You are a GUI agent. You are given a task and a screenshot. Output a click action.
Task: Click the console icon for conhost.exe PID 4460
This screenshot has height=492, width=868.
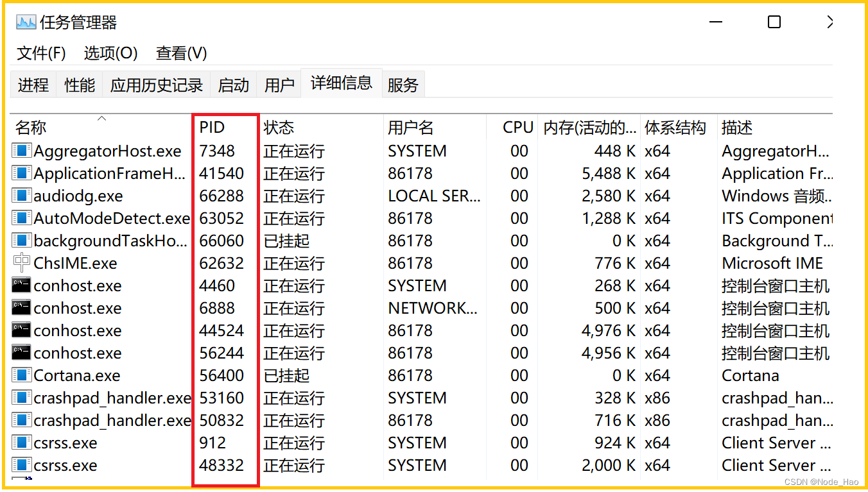tap(22, 285)
